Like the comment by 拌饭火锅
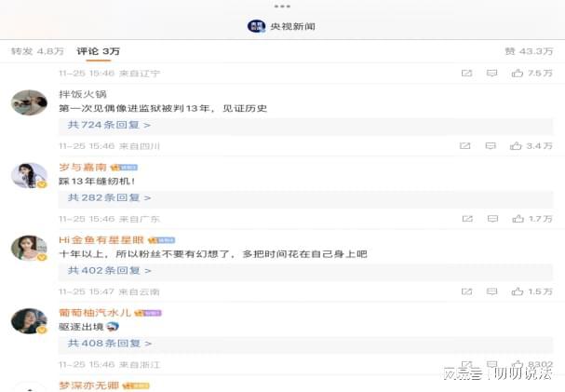565x392 pixels. (x=531, y=146)
